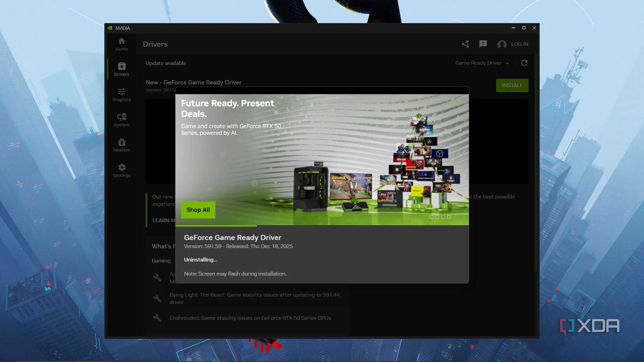644x362 pixels.
Task: Click the NVIDIA logo in title bar
Action: [x=110, y=28]
